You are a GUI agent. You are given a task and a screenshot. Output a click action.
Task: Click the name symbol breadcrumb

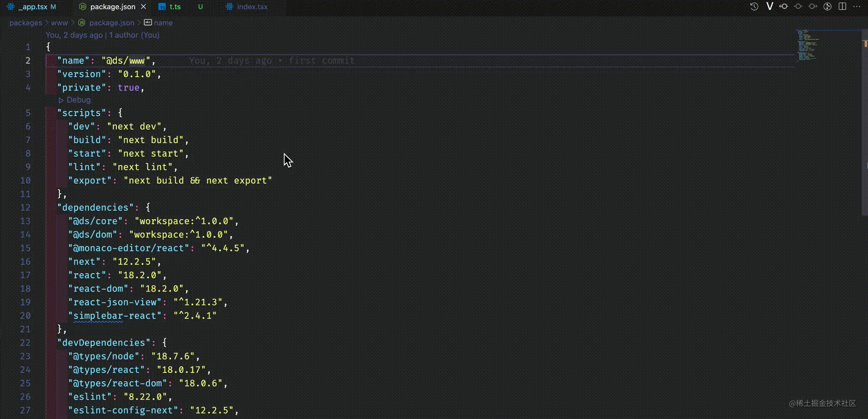point(163,23)
